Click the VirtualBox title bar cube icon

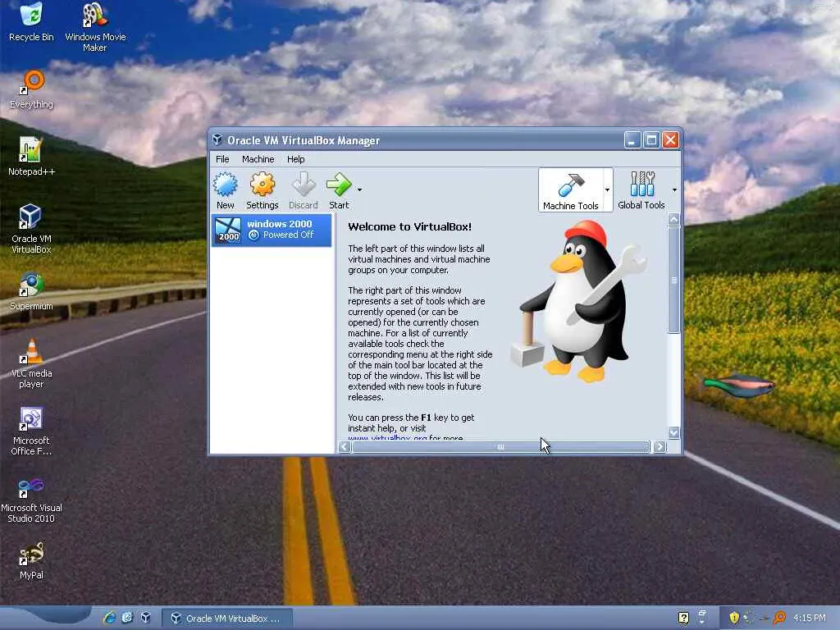217,139
